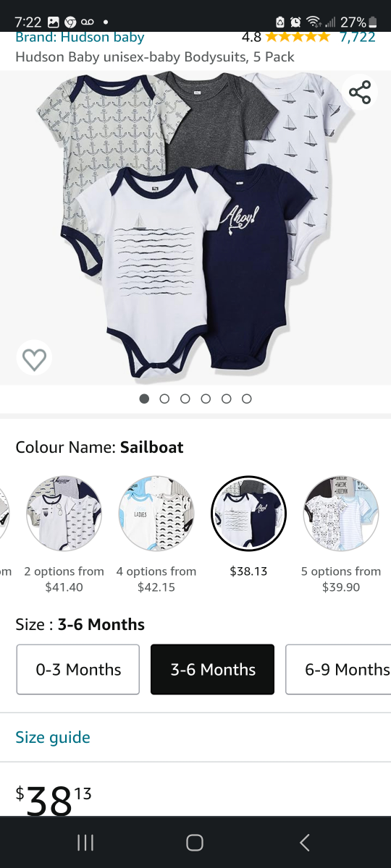Open the Size guide link
The height and width of the screenshot is (868, 391).
(x=53, y=737)
